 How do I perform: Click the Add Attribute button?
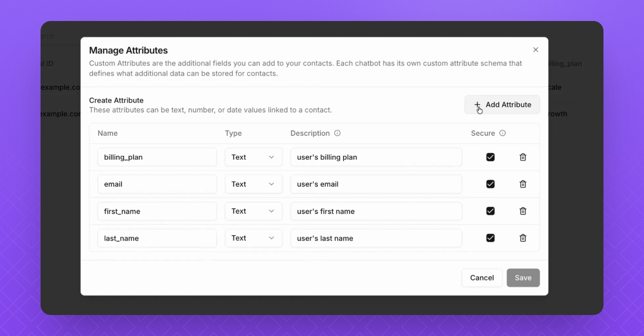[502, 105]
